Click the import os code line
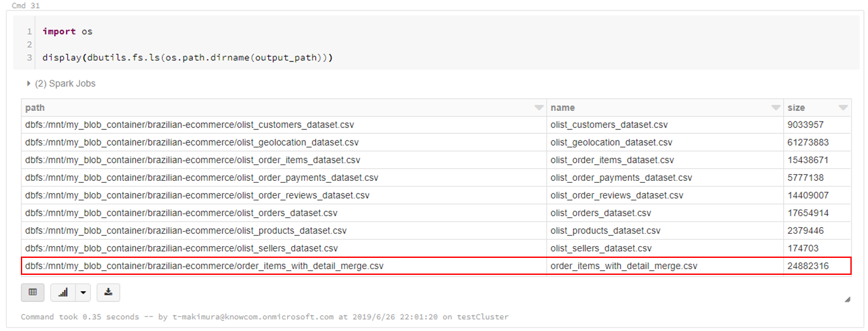The image size is (868, 331). (67, 31)
